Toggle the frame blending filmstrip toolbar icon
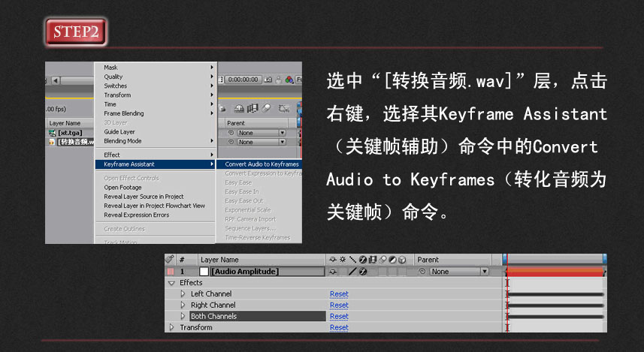The image size is (644, 352). pos(252,108)
